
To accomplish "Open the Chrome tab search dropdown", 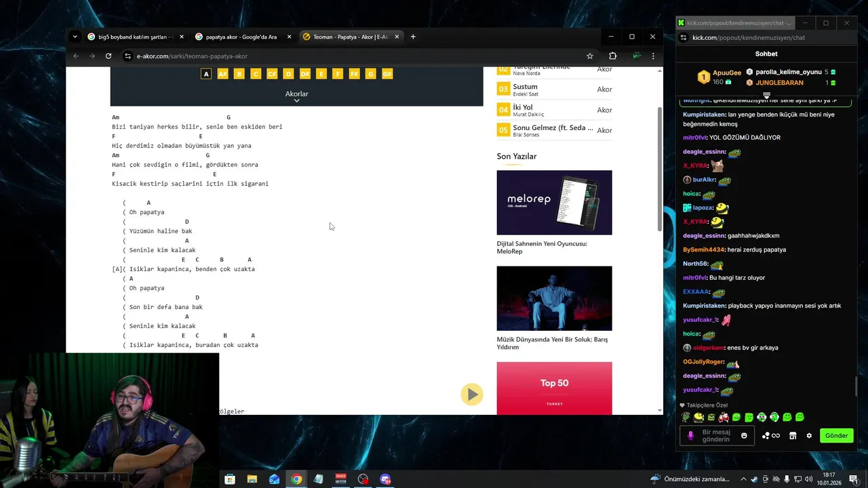I will [x=75, y=37].
